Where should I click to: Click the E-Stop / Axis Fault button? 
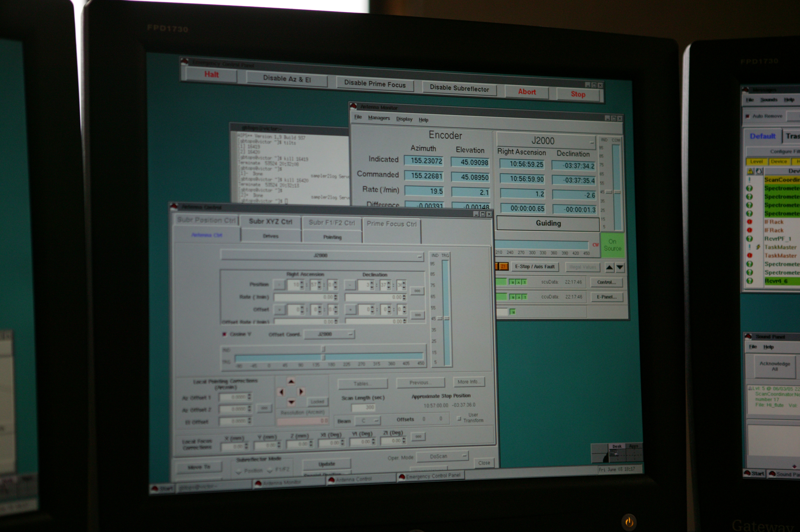click(535, 267)
